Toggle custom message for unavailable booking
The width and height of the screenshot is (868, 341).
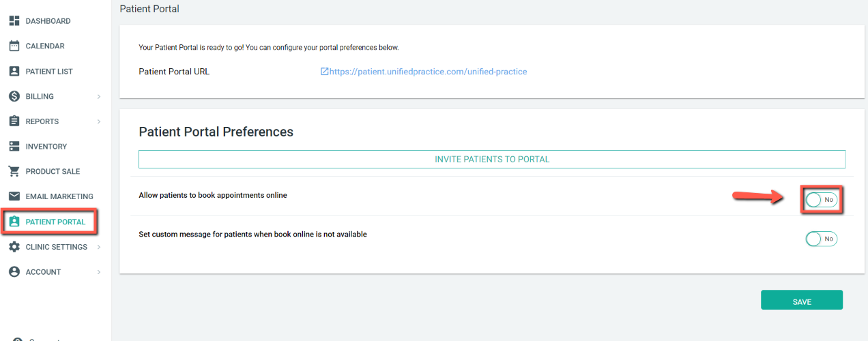click(821, 239)
